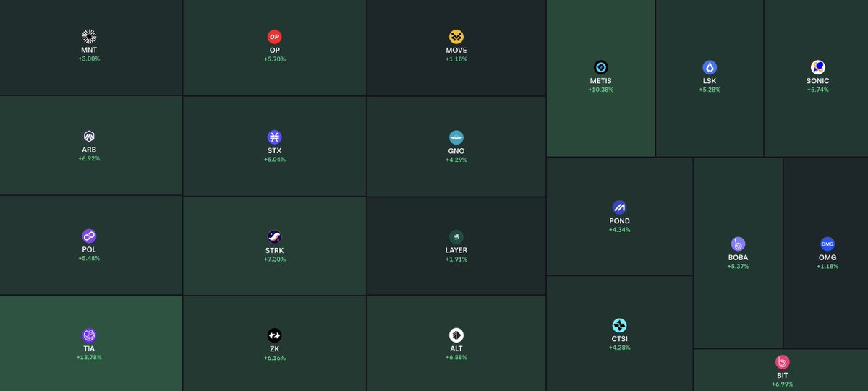Screen dimensions: 868x391
Task: Click the +6.92% change value
Action: (x=89, y=158)
